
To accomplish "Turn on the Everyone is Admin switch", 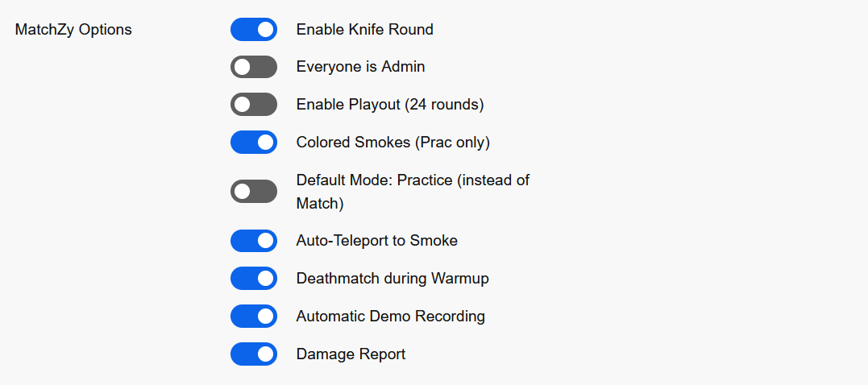I will 253,67.
